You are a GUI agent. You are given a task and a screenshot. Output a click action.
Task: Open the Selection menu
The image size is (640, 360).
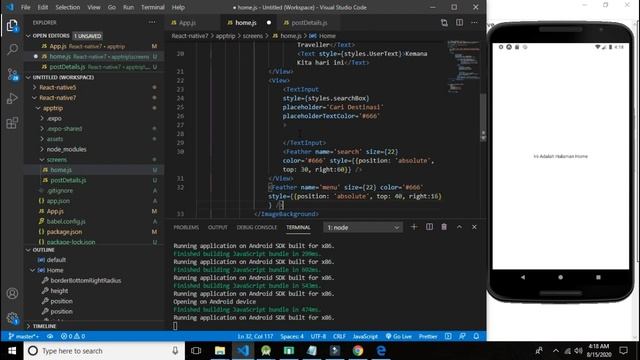(x=68, y=7)
